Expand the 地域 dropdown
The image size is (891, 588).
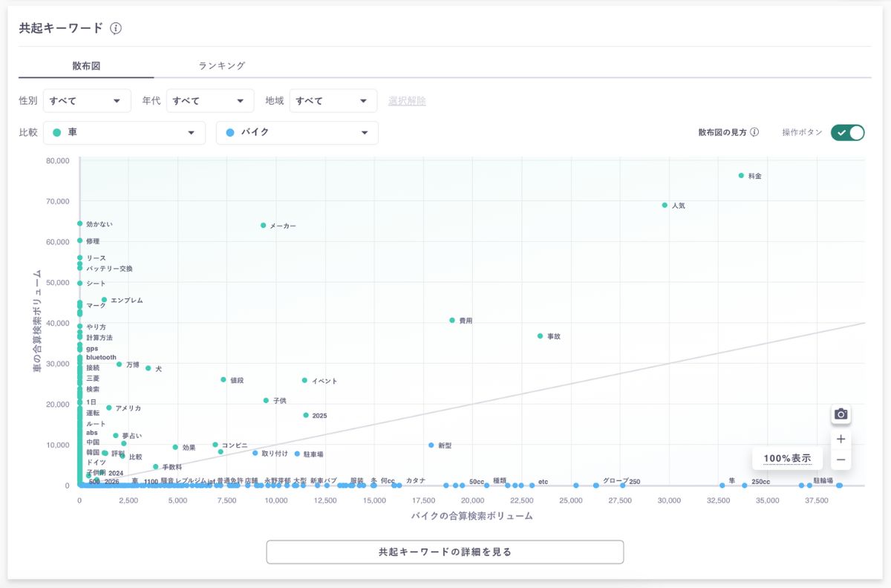(x=333, y=101)
